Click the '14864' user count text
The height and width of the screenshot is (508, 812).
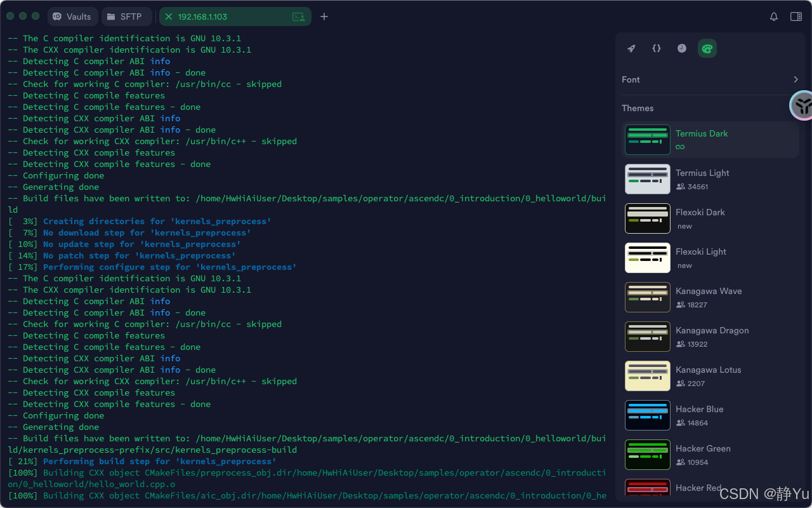pos(698,423)
